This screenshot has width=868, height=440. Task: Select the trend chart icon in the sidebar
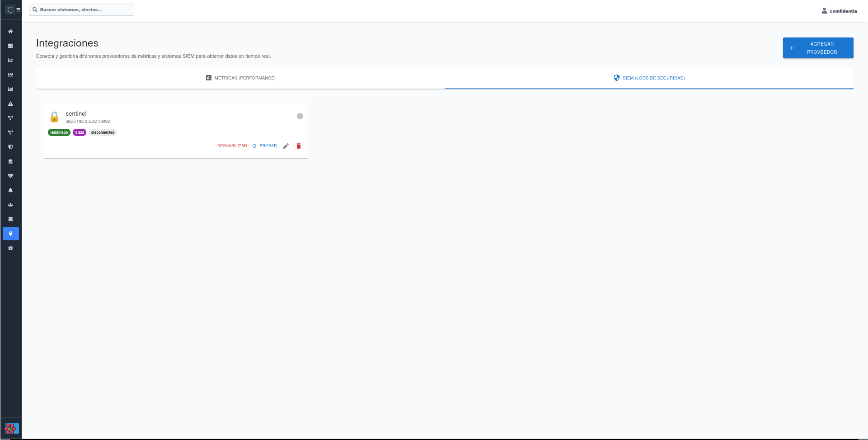(x=10, y=60)
